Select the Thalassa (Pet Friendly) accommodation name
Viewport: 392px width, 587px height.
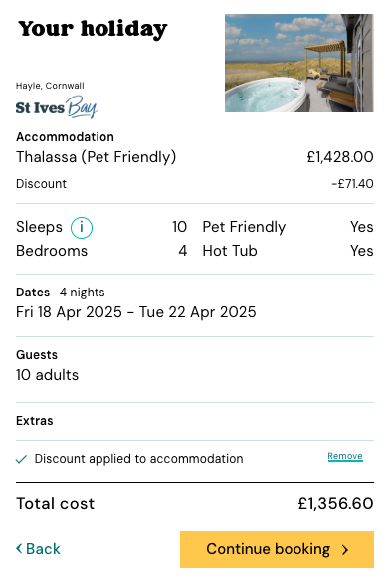click(x=96, y=157)
